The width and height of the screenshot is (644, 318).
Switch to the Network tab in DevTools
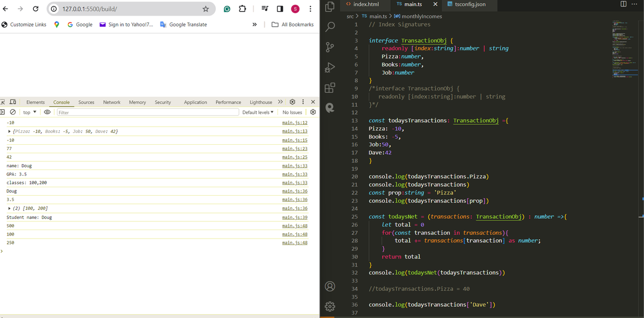point(111,102)
